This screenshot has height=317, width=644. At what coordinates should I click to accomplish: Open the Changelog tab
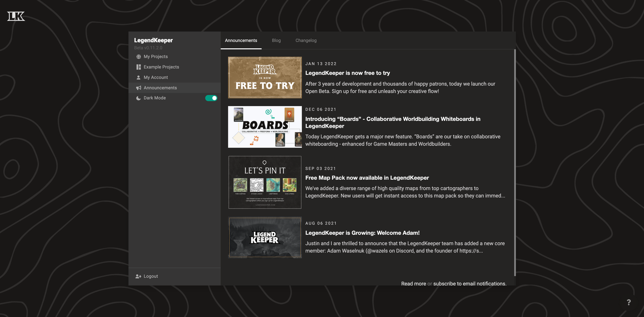click(306, 41)
